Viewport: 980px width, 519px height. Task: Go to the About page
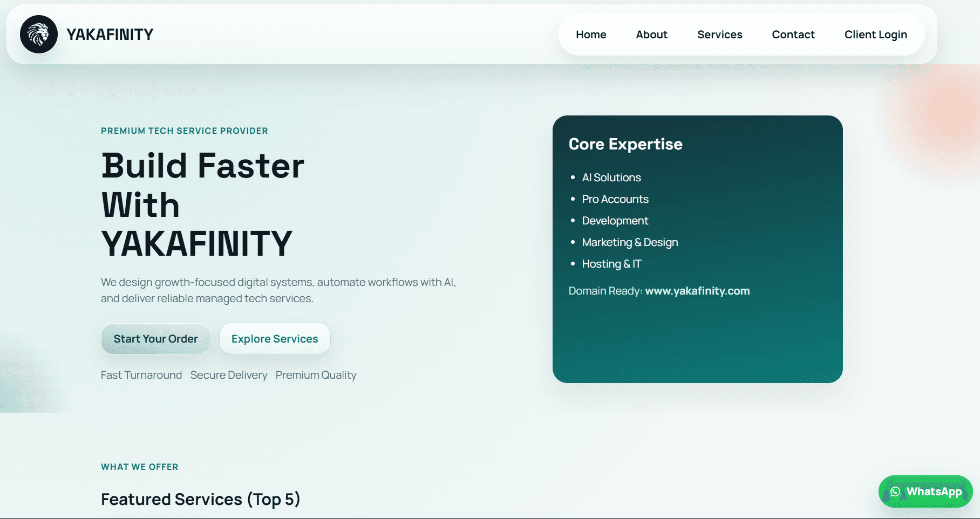coord(651,35)
